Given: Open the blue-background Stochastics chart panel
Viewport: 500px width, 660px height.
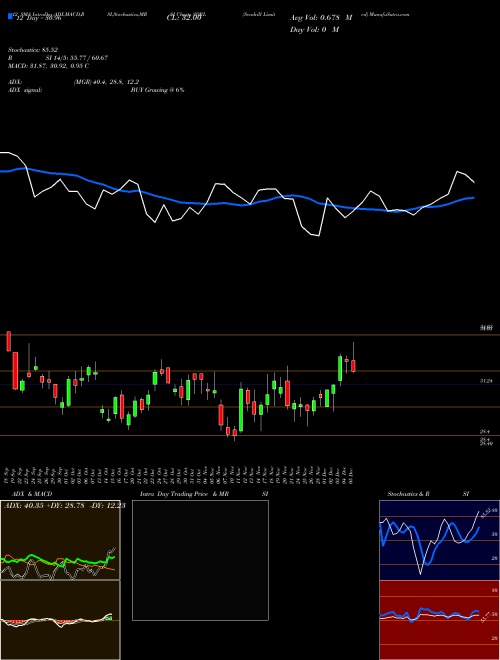Looking at the screenshot, I should [439, 540].
